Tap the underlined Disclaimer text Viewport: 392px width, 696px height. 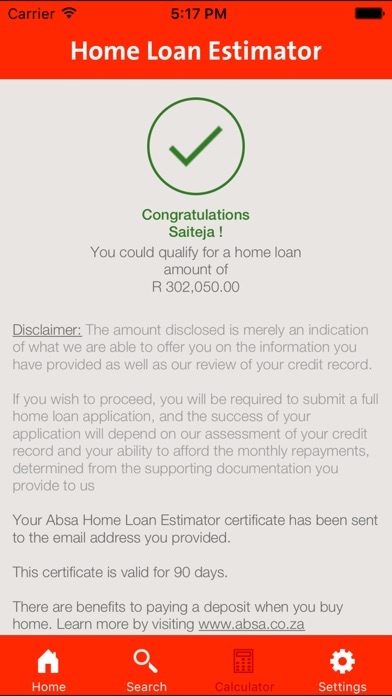47,330
